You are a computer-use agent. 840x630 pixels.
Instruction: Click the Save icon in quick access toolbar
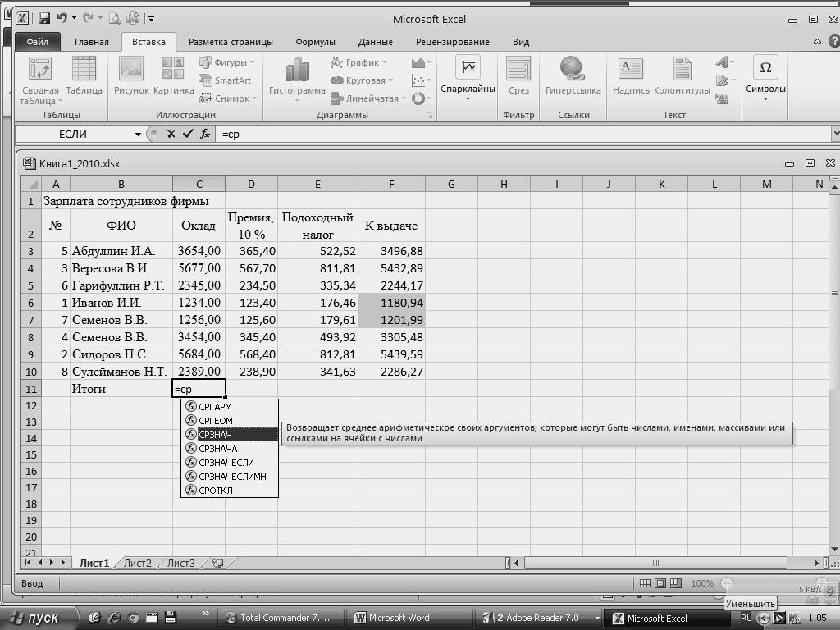coord(44,19)
